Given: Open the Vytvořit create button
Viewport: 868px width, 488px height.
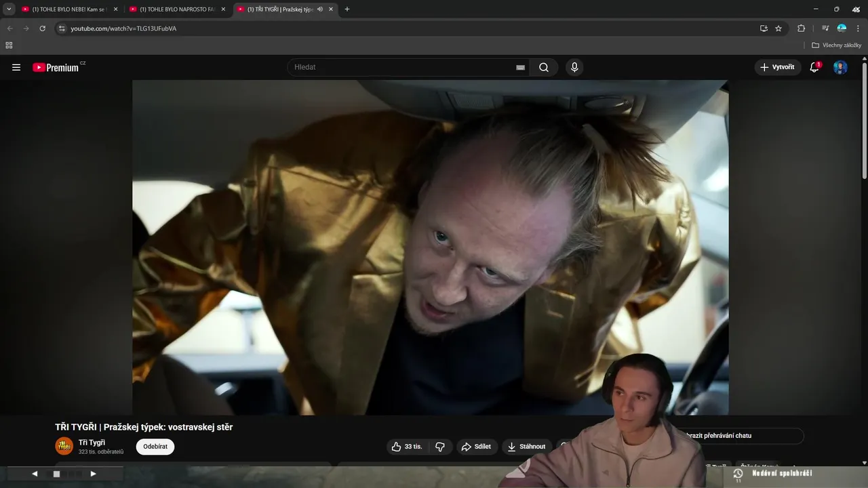Looking at the screenshot, I should [x=778, y=67].
